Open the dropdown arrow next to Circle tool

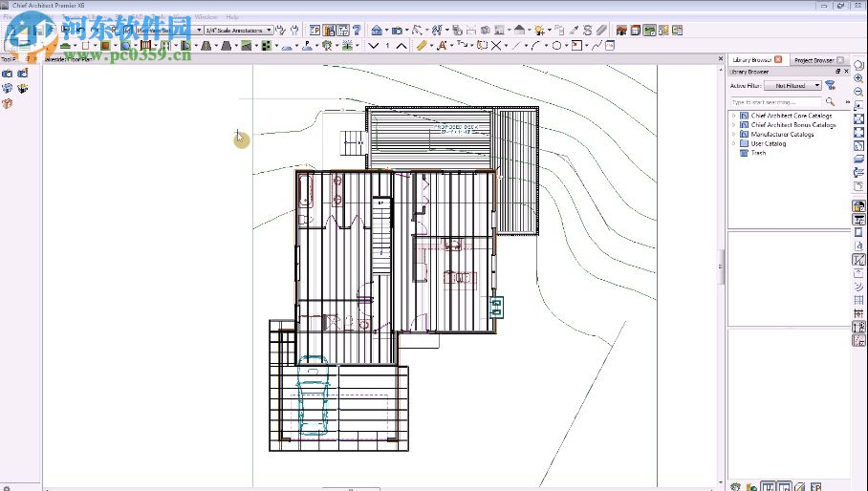566,46
